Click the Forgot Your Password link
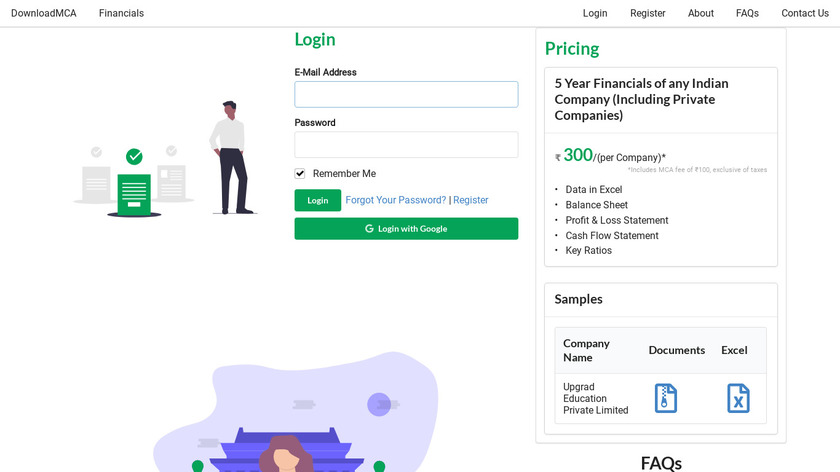Screen dimensions: 840x472 coord(396,200)
